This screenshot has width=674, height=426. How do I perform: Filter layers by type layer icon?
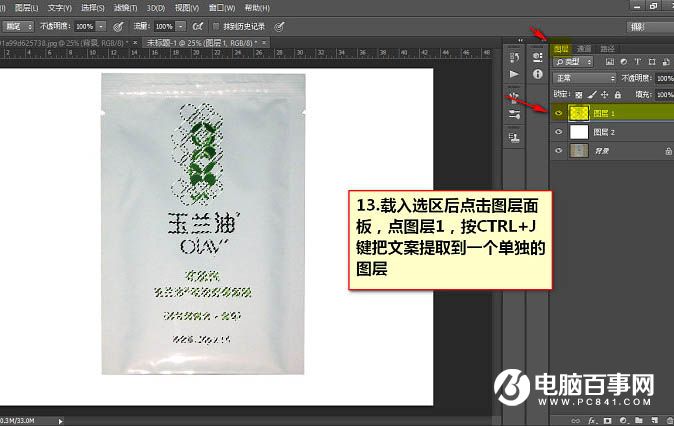[x=638, y=62]
